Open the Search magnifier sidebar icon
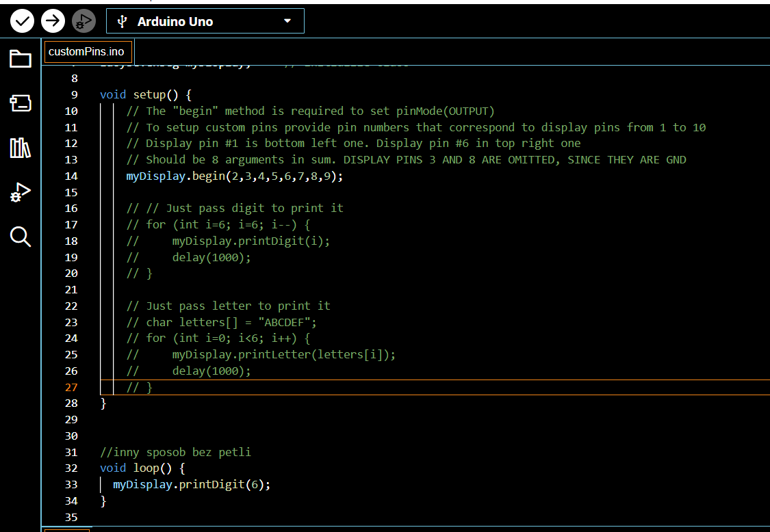The height and width of the screenshot is (532, 770). [21, 237]
